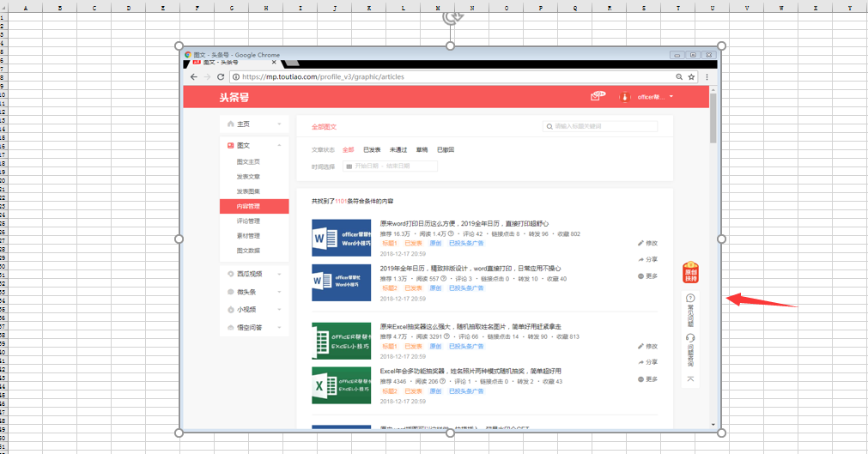Viewport: 868px width, 454px height.
Task: Close the 图文 - 头条号 browser tab
Action: [274, 63]
